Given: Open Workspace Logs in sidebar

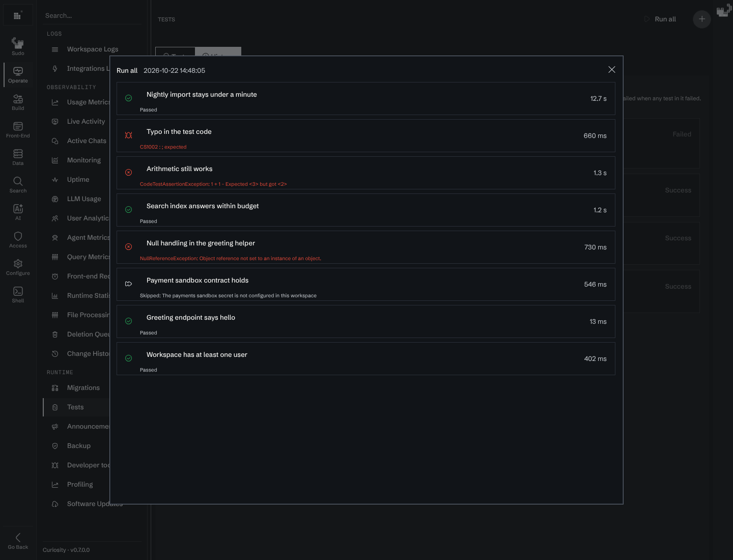Looking at the screenshot, I should [x=93, y=49].
